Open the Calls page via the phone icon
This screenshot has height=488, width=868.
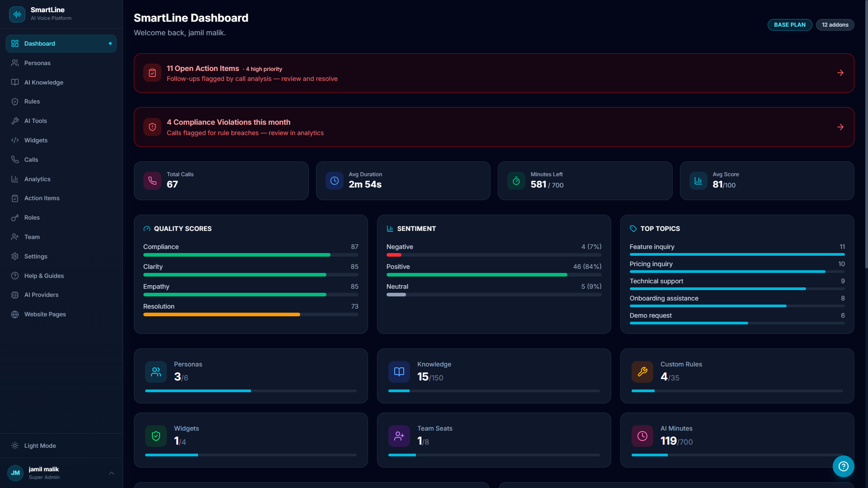click(x=31, y=160)
